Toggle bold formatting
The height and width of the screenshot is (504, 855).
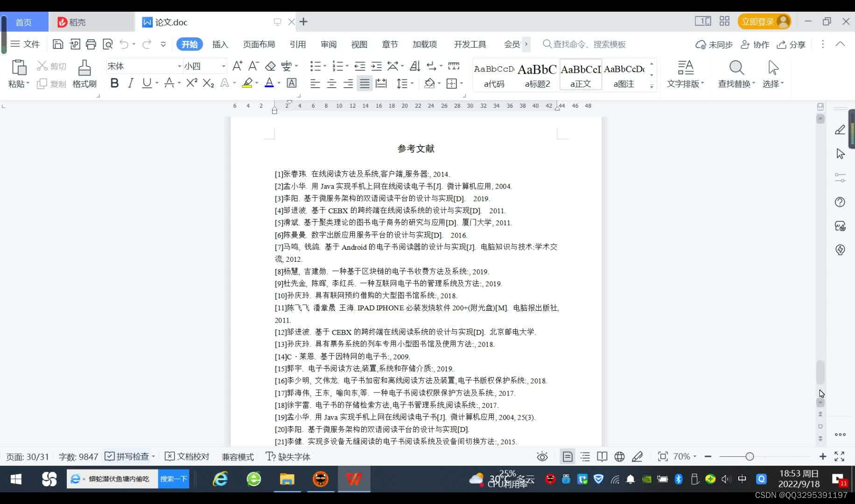114,83
